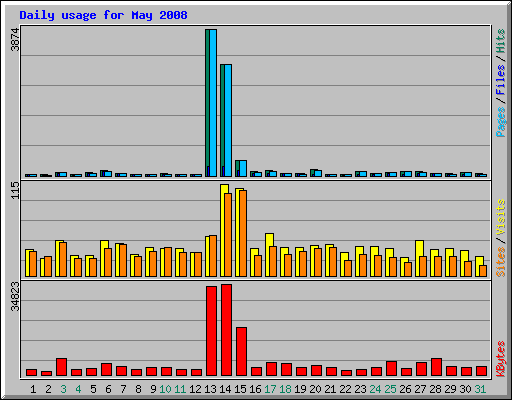This screenshot has height=400, width=512.
Task: Click the green day label 25
Action: 390,389
